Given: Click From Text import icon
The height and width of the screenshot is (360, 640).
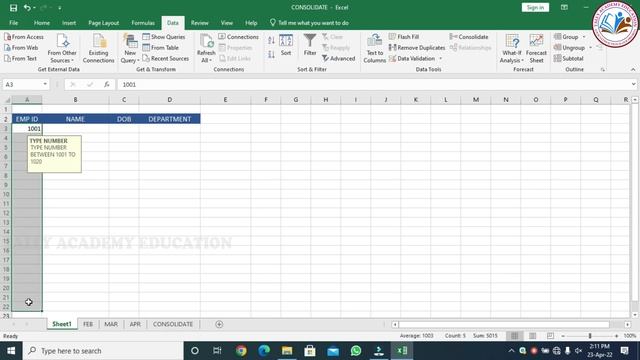Looking at the screenshot, I should (20, 58).
